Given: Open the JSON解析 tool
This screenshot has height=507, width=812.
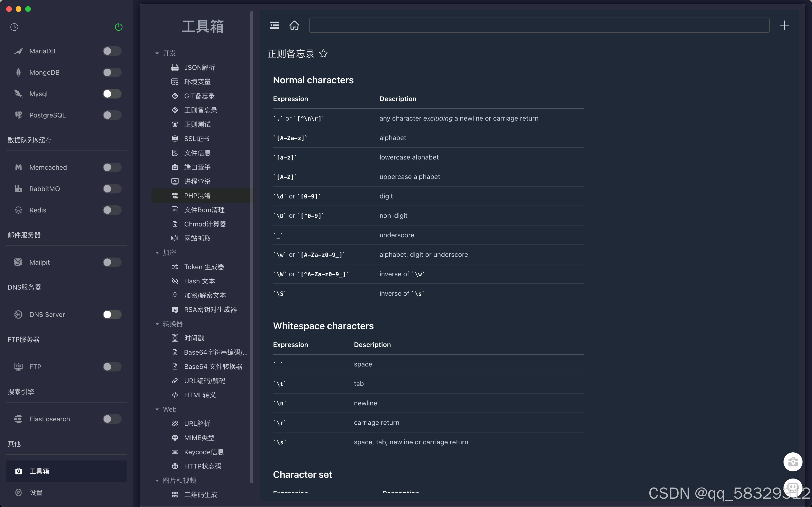Looking at the screenshot, I should [199, 67].
